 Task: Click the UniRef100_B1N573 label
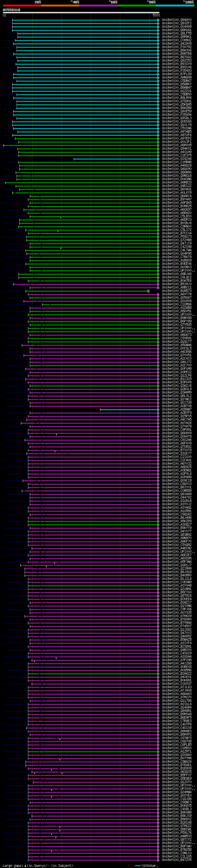coord(177,291)
